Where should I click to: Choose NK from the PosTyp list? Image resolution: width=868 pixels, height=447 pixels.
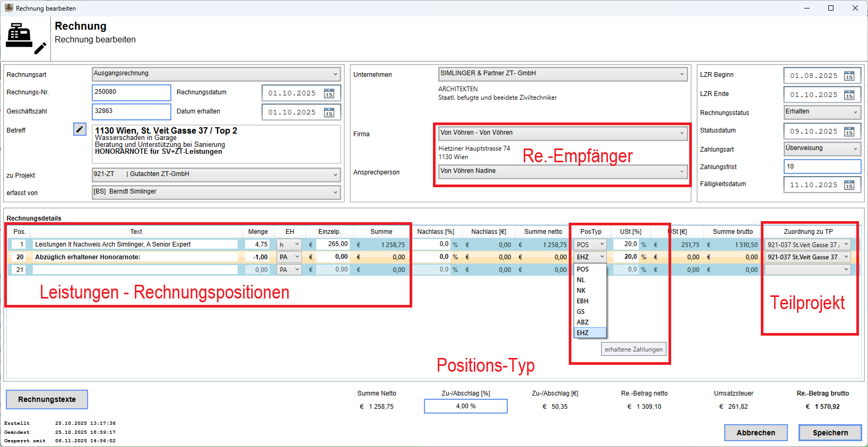[581, 291]
